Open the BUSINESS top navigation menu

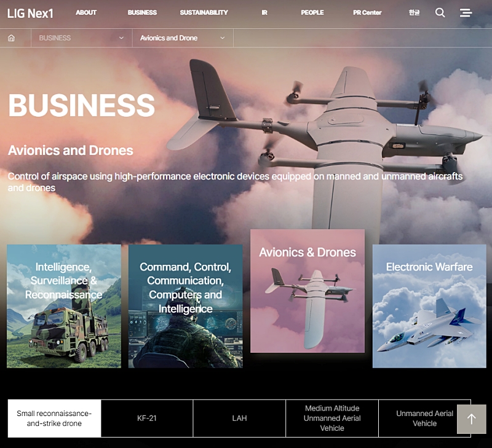click(x=142, y=12)
